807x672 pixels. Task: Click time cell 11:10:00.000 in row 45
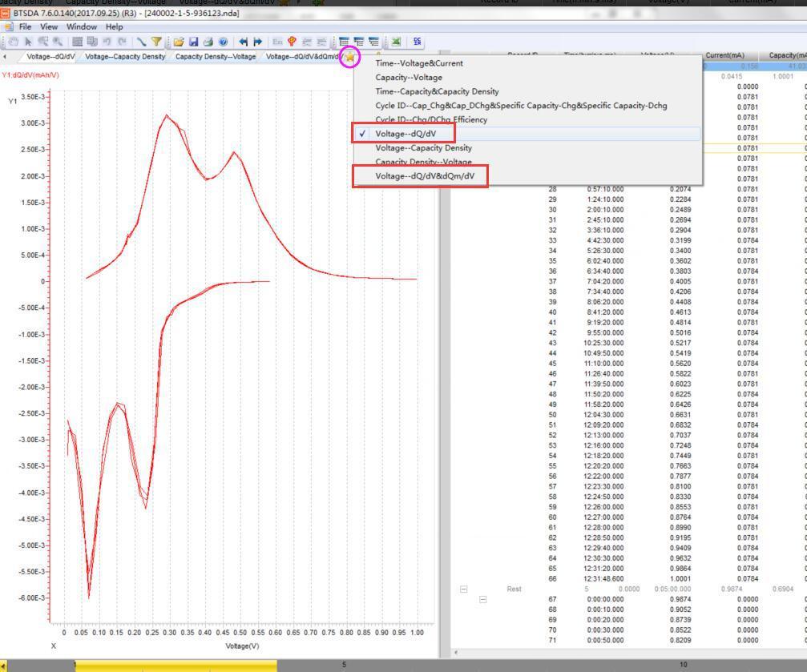[603, 364]
